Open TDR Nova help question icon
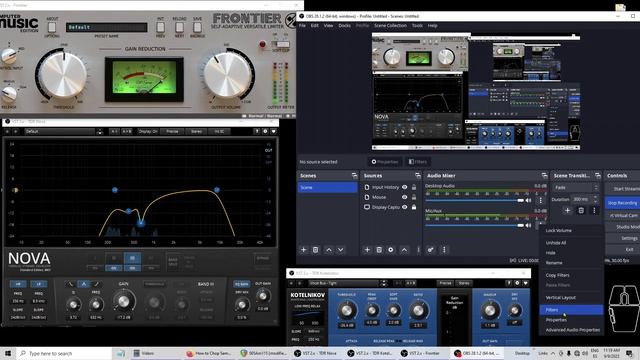Screen dimensions: 640x360 (257, 131)
